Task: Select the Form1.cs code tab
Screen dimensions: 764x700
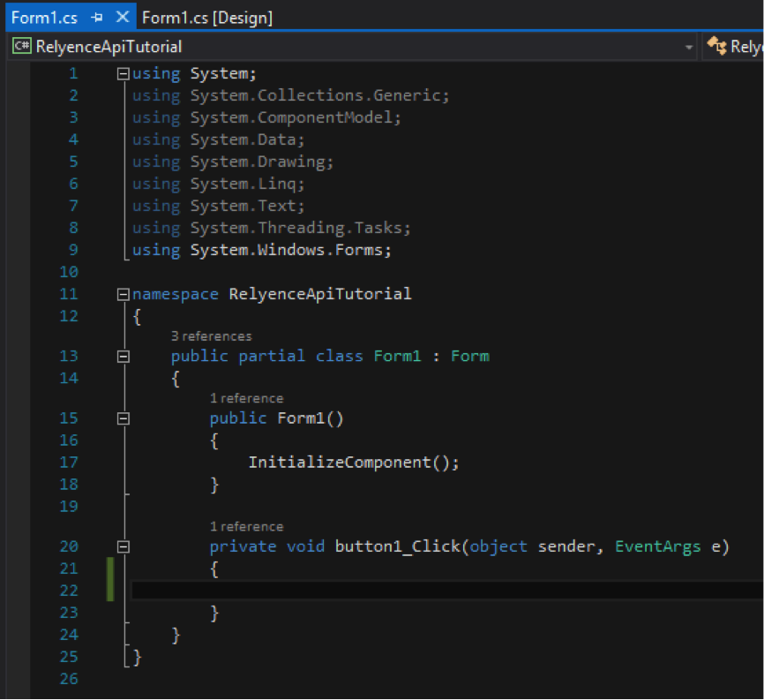Action: tap(44, 18)
